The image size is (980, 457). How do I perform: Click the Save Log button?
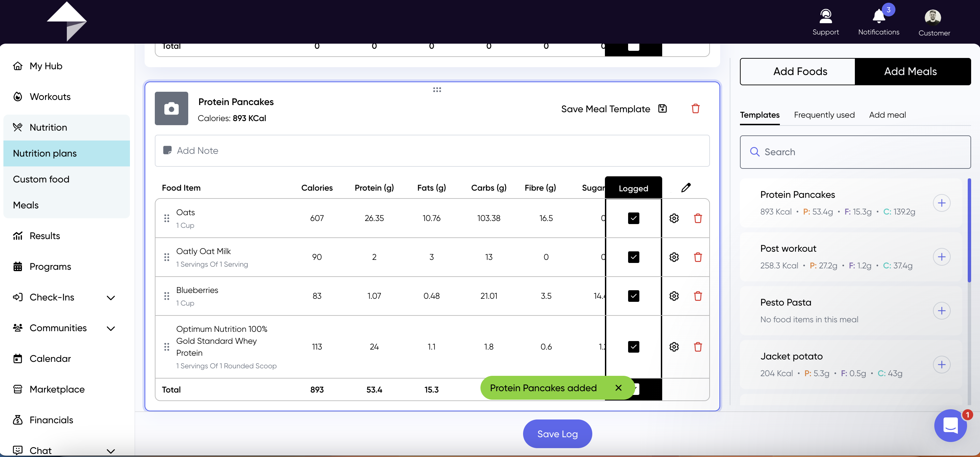pos(557,434)
